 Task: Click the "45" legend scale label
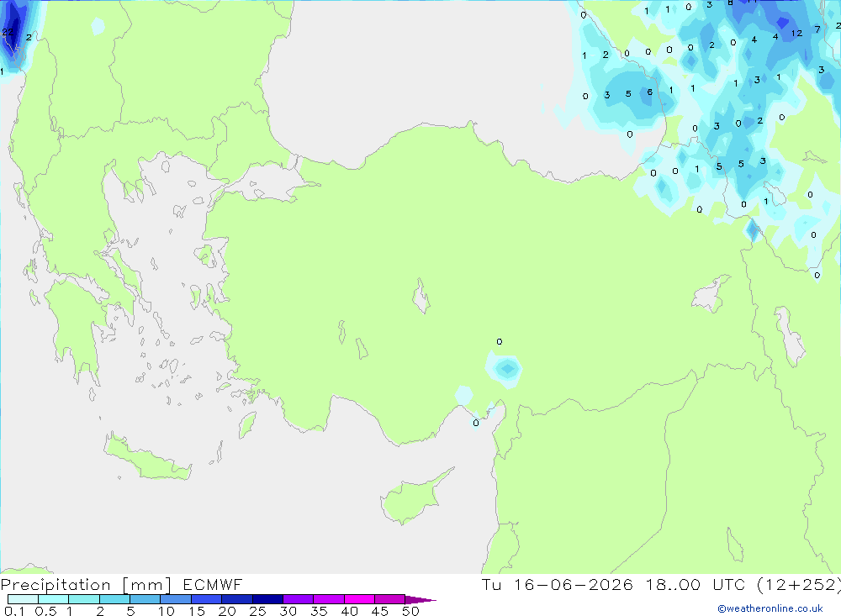380,611
